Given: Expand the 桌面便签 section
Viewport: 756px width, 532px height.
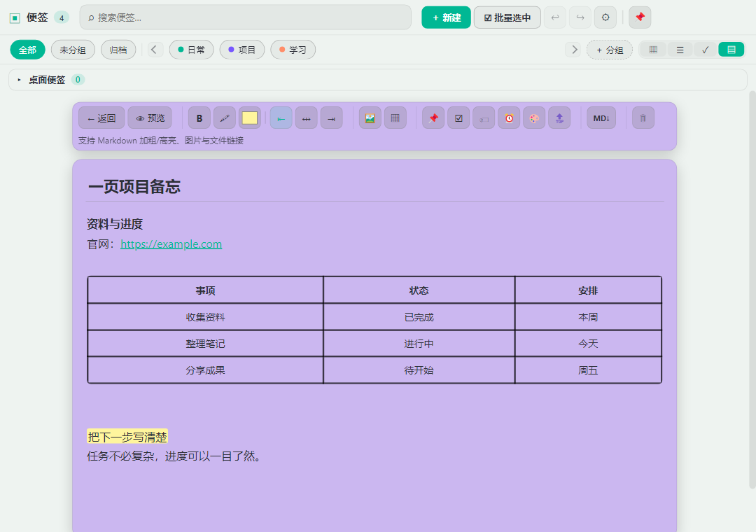Looking at the screenshot, I should [x=378, y=80].
